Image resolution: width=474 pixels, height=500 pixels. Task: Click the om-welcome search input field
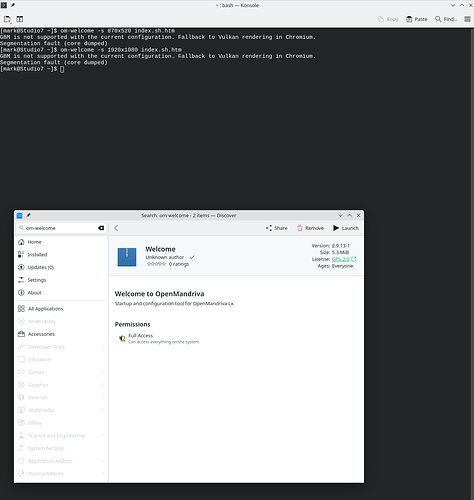pos(61,228)
